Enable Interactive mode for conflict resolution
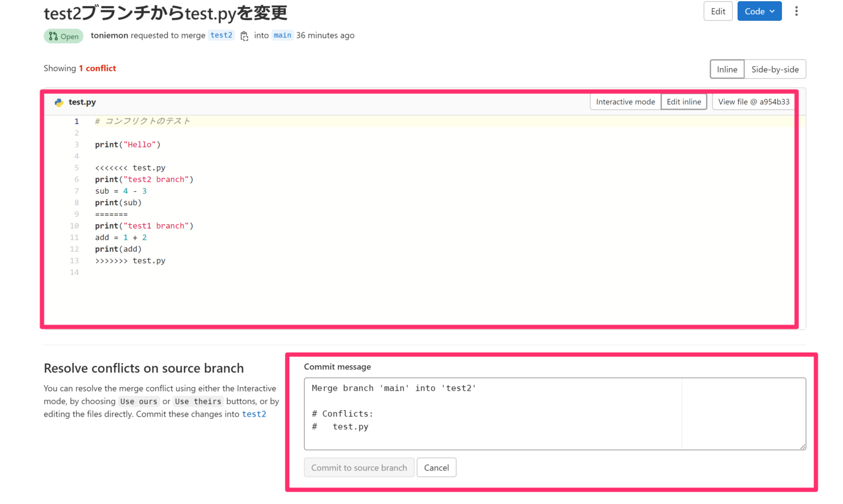 click(625, 101)
